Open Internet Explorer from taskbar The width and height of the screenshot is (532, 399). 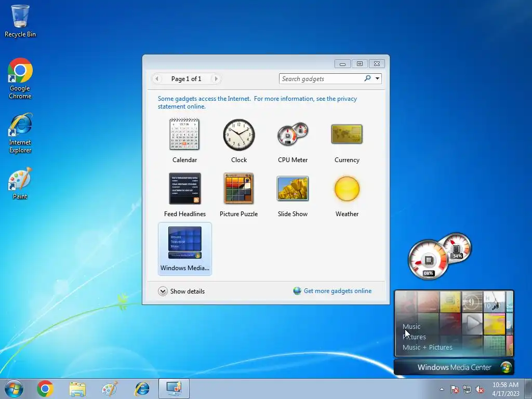tap(142, 389)
